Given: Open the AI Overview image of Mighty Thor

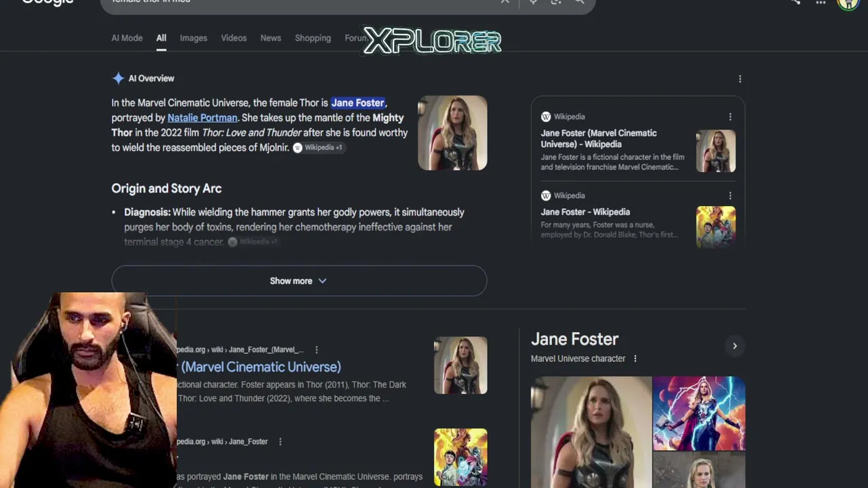Looking at the screenshot, I should tap(452, 133).
